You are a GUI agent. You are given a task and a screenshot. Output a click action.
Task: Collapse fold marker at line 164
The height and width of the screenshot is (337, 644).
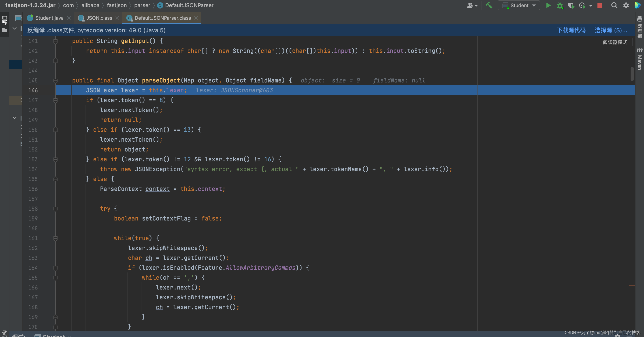[x=55, y=268]
